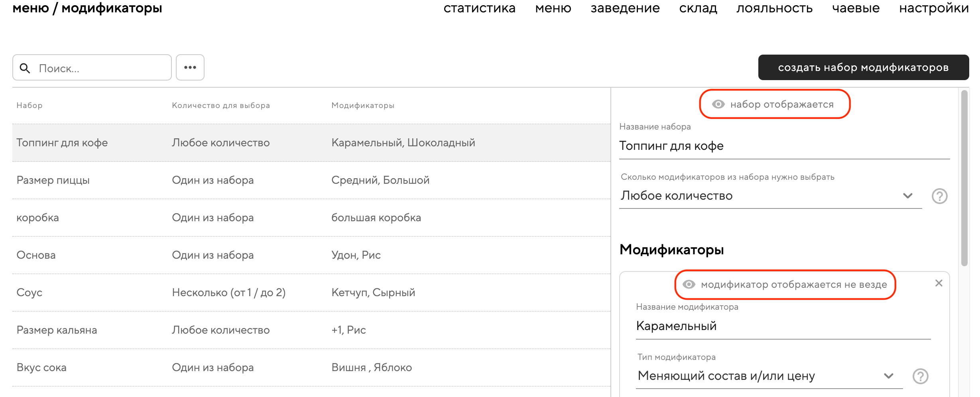Toggle the 'набор отображается' visibility eye
This screenshot has height=397, width=980.
pos(718,104)
